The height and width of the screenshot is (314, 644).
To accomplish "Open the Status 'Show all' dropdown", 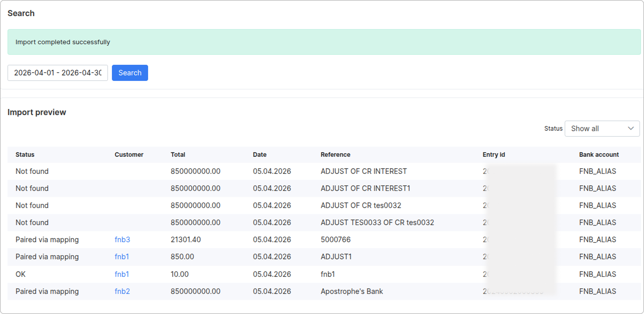I will point(602,129).
